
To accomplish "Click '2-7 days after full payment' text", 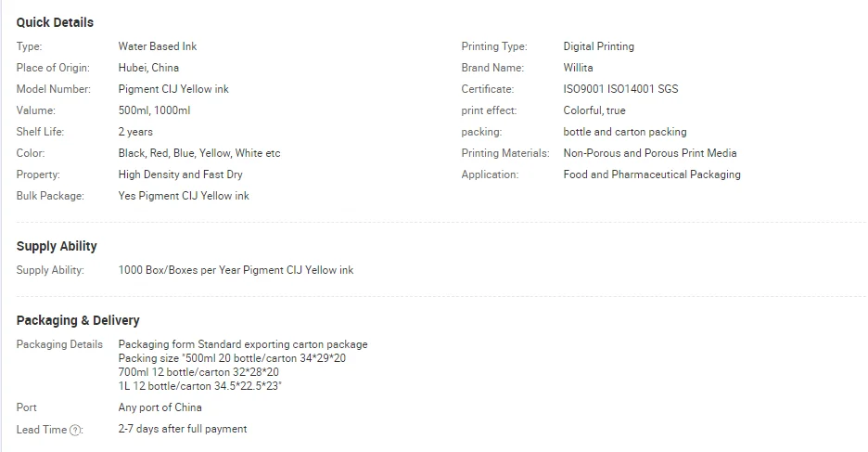I will click(183, 430).
